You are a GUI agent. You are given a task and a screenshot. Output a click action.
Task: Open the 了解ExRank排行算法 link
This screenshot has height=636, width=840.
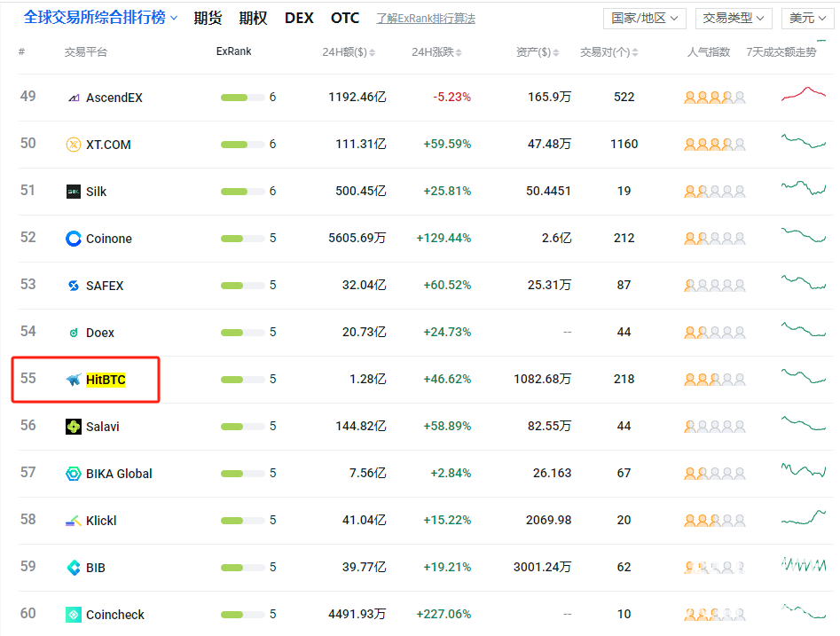click(x=426, y=18)
